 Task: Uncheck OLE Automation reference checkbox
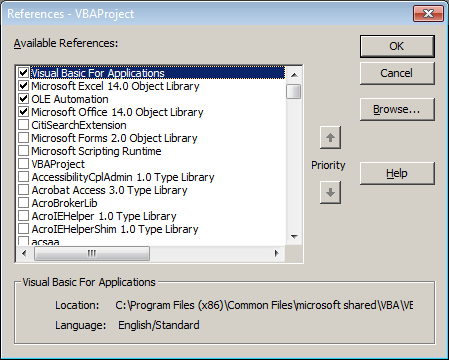(23, 99)
